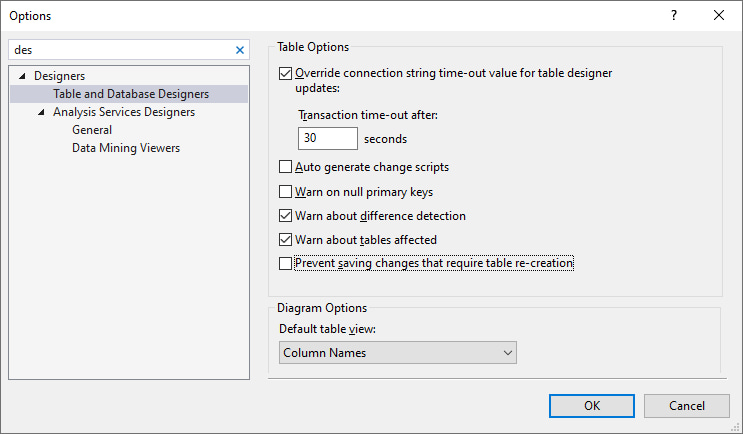This screenshot has height=434, width=743.
Task: Select the Designers tree item
Action: 59,76
